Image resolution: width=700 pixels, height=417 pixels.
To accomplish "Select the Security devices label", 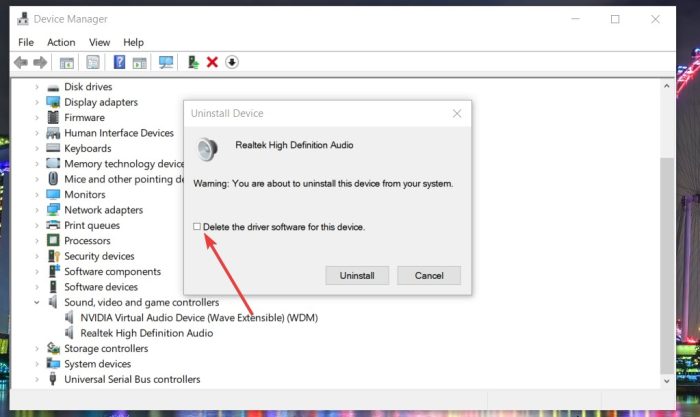I will point(99,256).
